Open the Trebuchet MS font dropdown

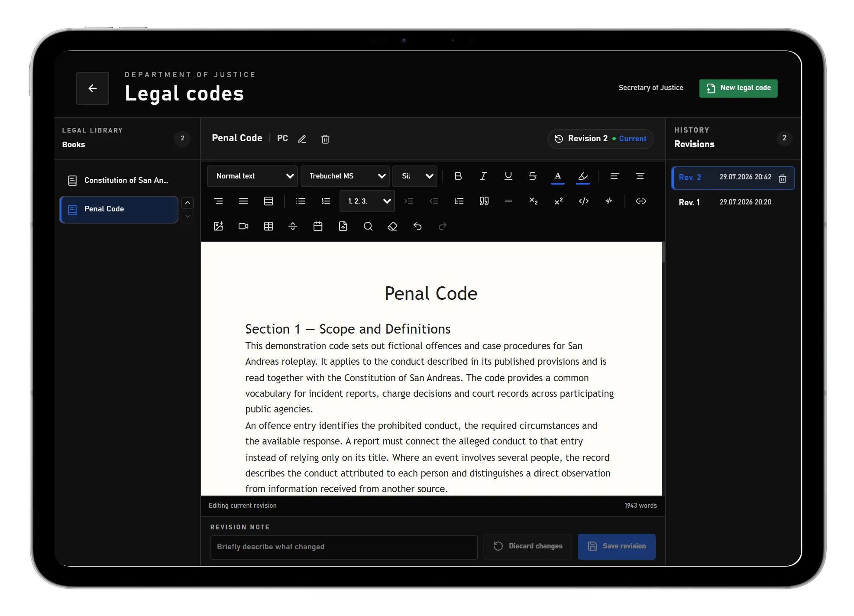pos(345,176)
